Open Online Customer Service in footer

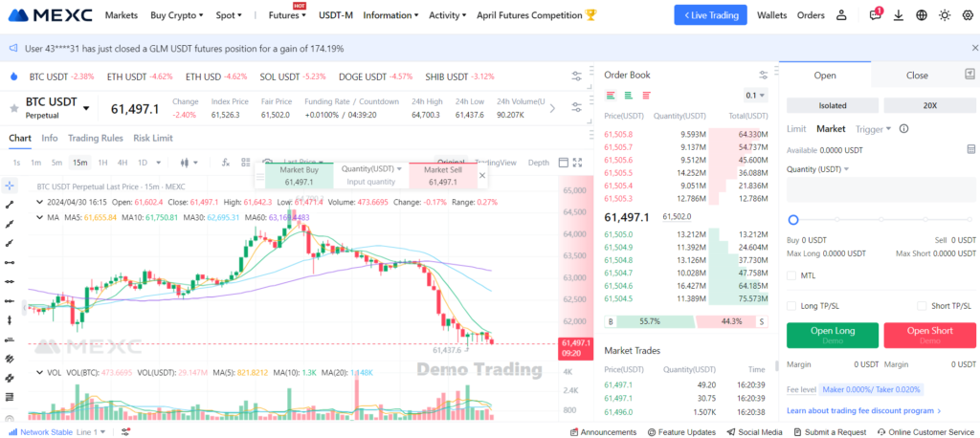click(x=925, y=431)
